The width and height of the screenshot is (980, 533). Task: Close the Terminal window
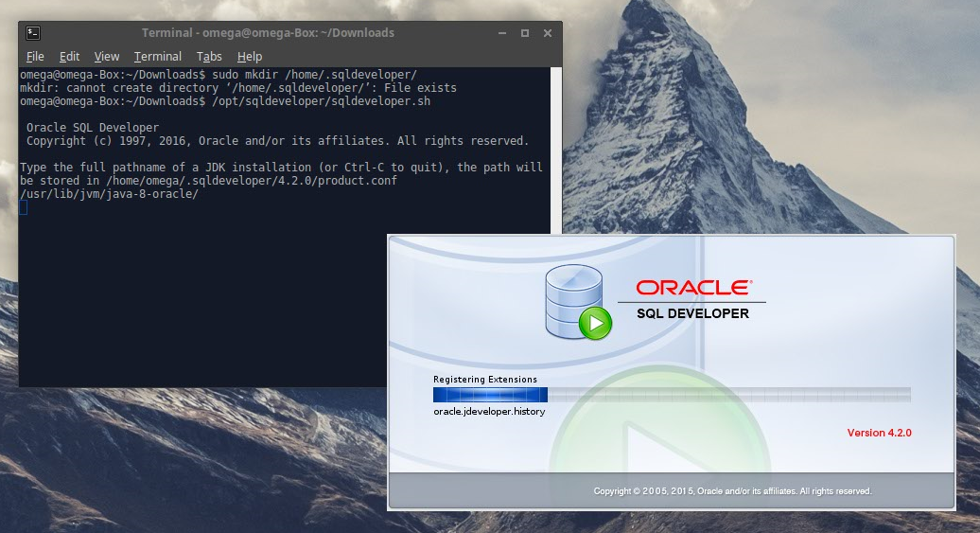pyautogui.click(x=546, y=33)
